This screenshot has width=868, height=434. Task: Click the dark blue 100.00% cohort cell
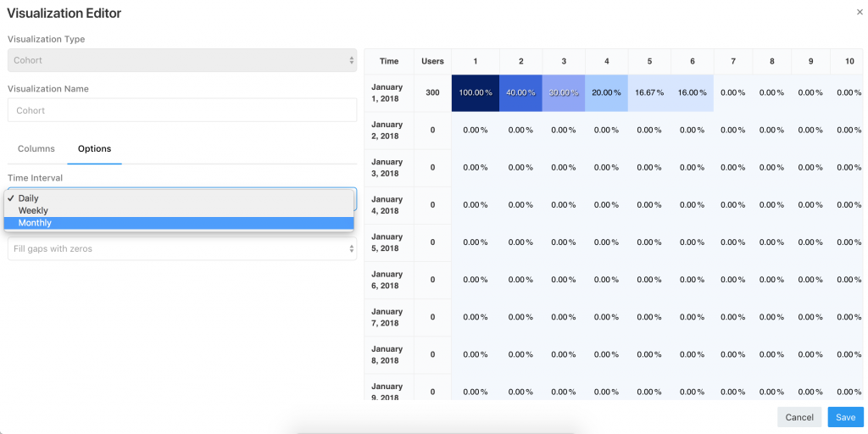[476, 93]
